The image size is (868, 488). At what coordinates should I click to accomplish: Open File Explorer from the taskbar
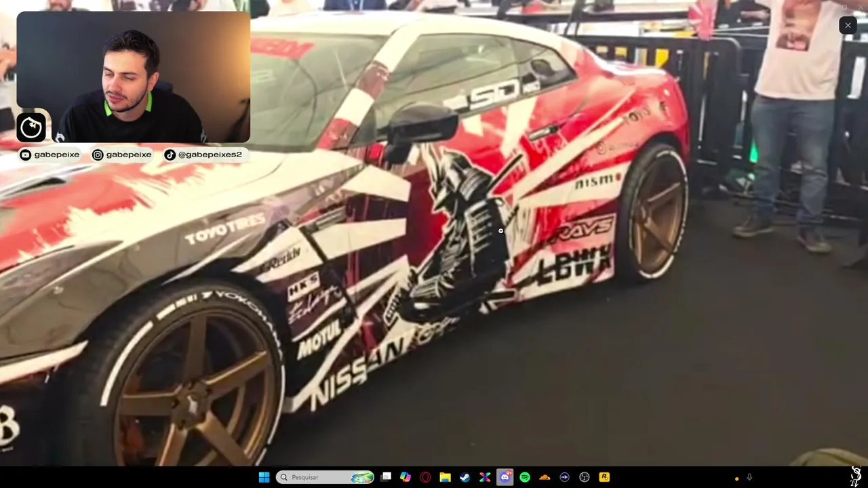pyautogui.click(x=445, y=477)
